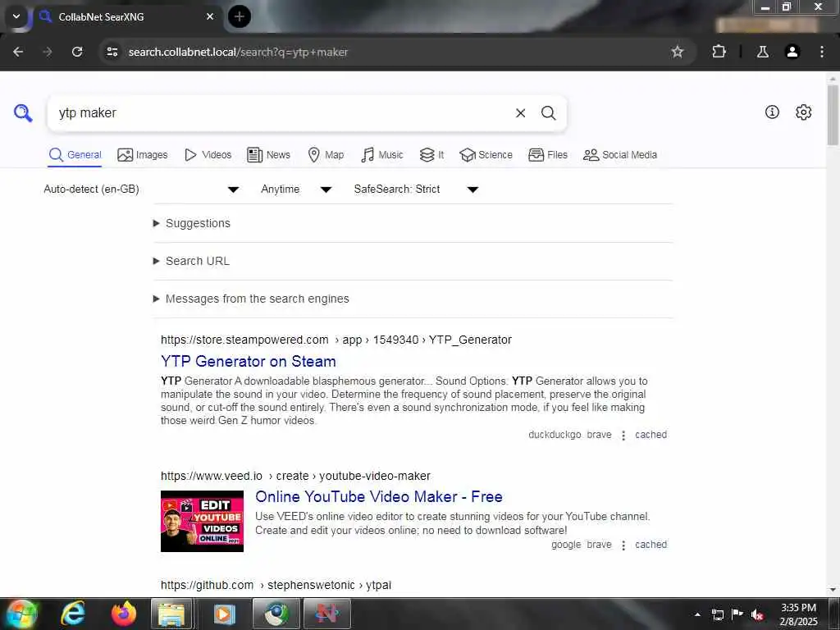Screen dimensions: 840x630
Task: Open the about info icon
Action: click(772, 112)
